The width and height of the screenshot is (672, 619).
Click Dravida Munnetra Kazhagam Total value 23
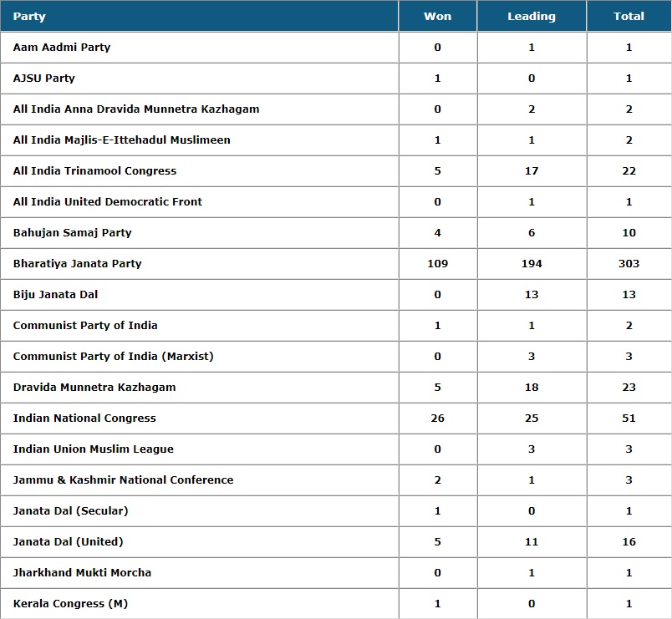629,387
